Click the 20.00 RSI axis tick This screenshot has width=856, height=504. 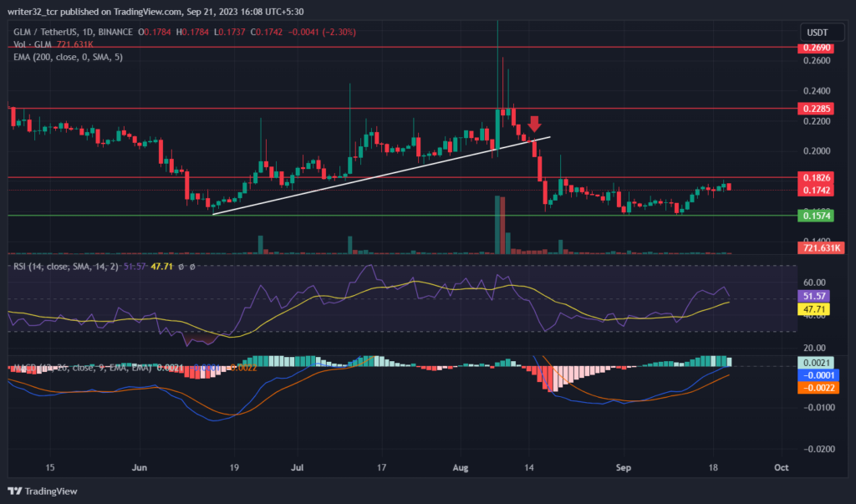(x=814, y=348)
